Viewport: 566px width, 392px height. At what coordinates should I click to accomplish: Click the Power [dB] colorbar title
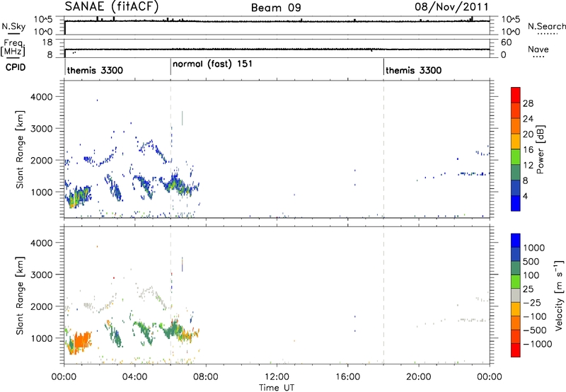(540, 149)
